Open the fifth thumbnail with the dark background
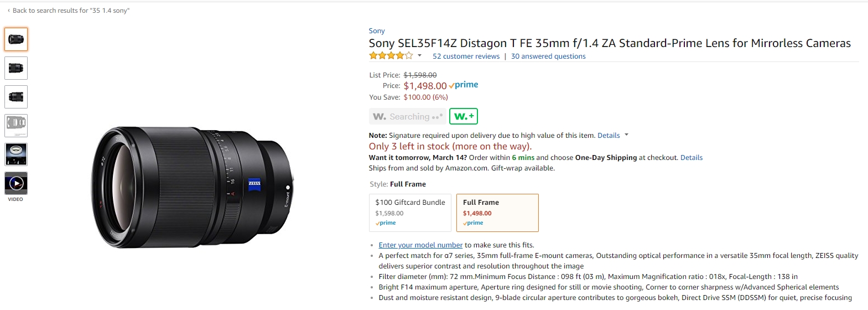The height and width of the screenshot is (310, 868). point(16,154)
